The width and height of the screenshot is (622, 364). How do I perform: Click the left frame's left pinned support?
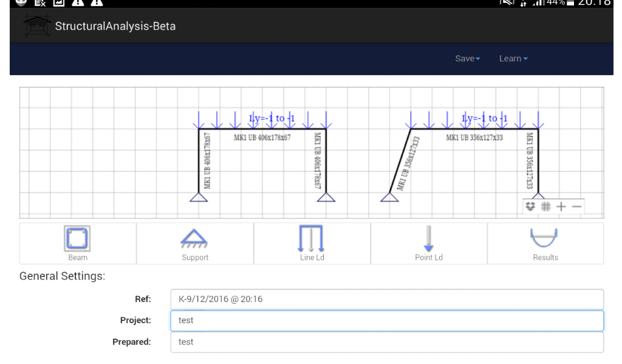pyautogui.click(x=199, y=197)
